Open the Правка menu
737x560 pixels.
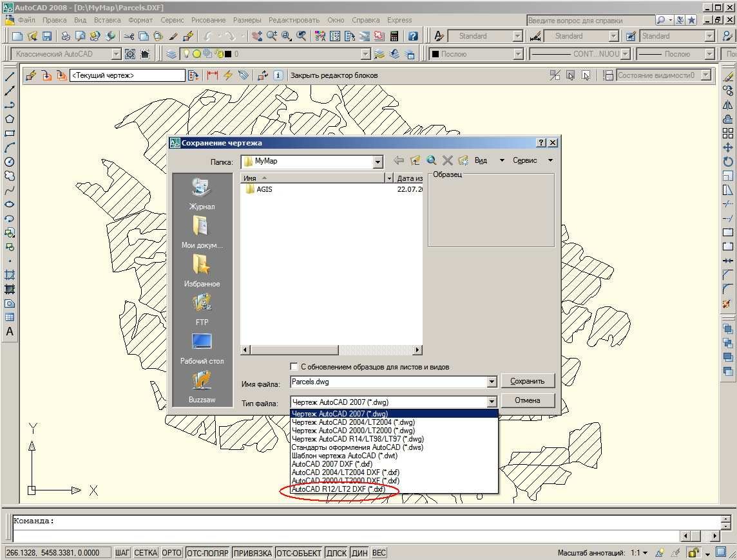click(55, 20)
